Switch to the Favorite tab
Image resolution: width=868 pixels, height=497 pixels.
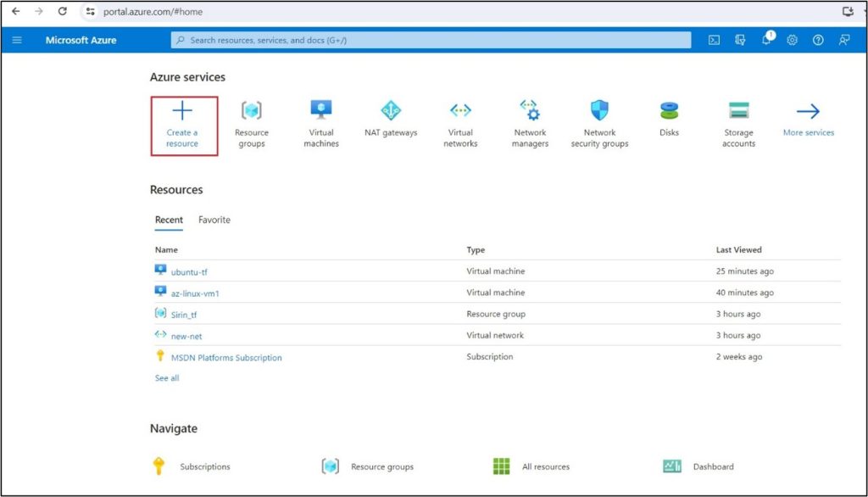[x=214, y=220]
